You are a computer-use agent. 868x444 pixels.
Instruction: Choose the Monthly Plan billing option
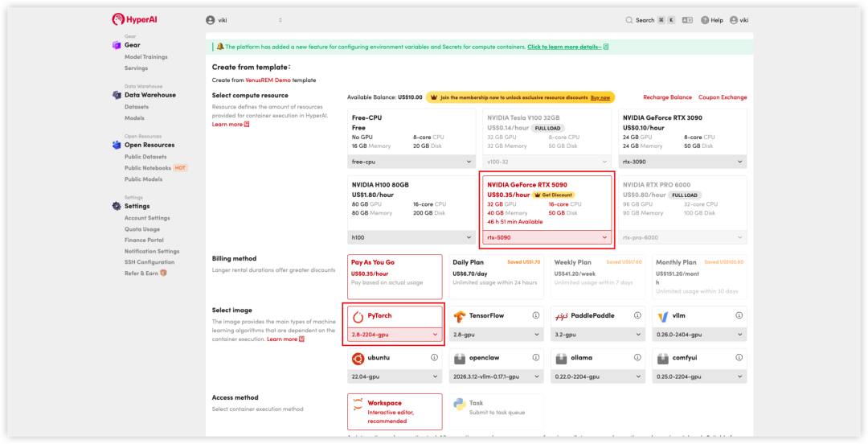[700, 277]
